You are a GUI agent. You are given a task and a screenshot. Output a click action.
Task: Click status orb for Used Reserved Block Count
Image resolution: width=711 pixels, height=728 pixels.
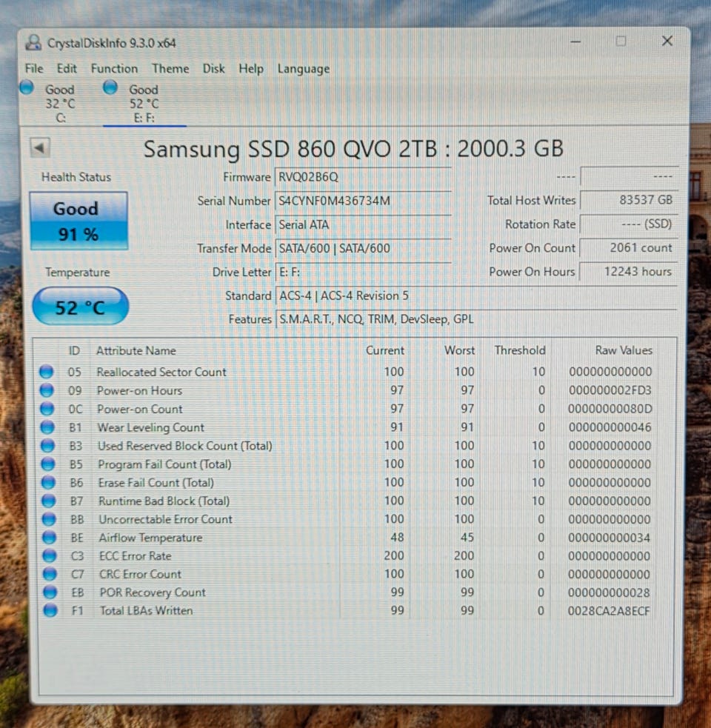[x=47, y=446]
